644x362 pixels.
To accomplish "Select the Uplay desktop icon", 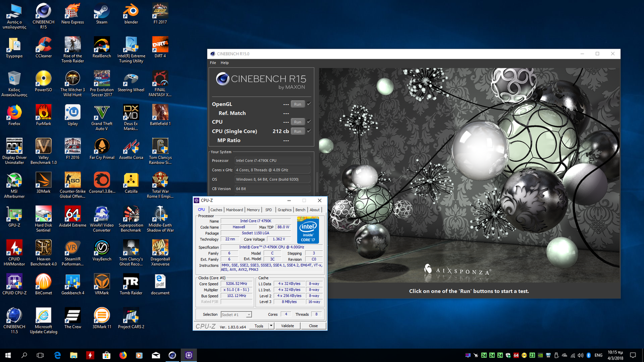I will point(72,115).
